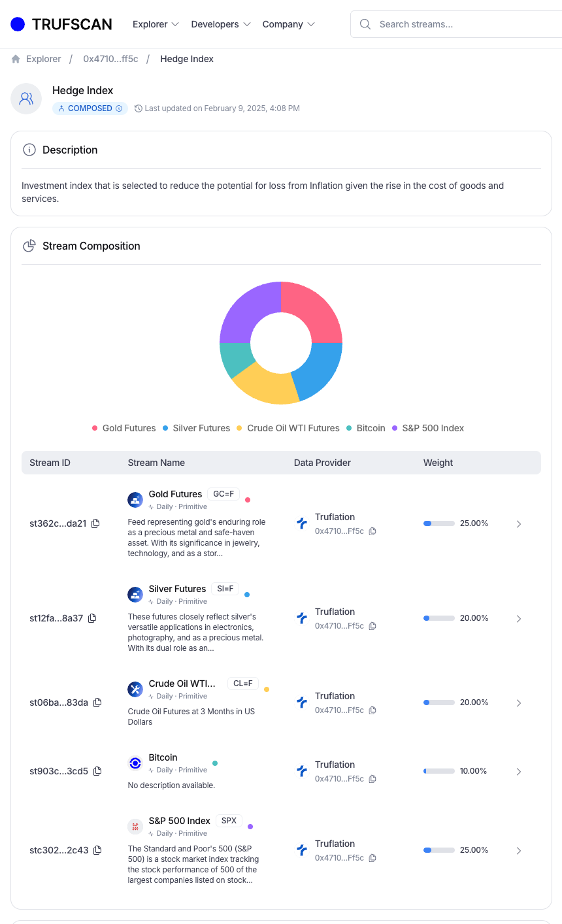Click the Bitcoin 10.00% weight bar

pyautogui.click(x=439, y=771)
